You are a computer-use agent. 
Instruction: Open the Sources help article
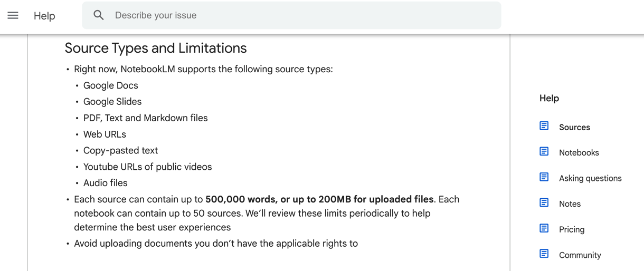coord(574,127)
